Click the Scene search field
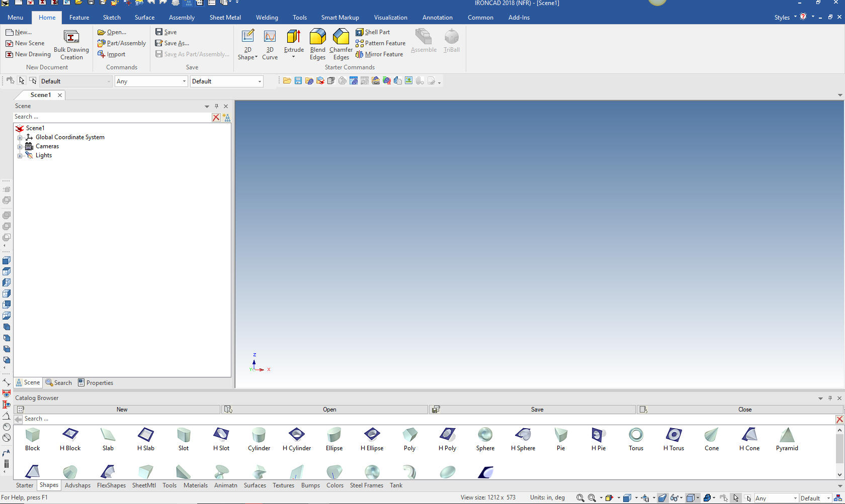Viewport: 845px width, 504px height. click(113, 117)
